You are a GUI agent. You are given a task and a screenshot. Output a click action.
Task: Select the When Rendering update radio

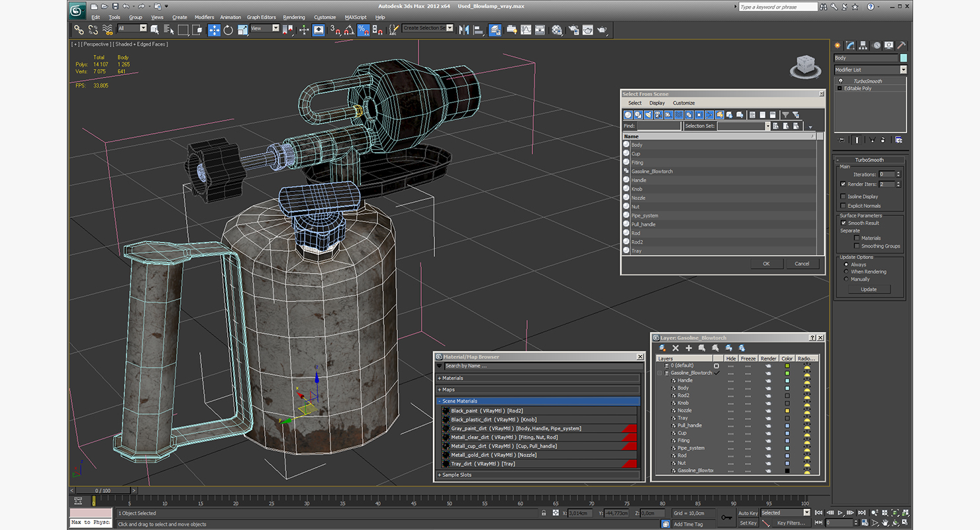click(x=846, y=272)
